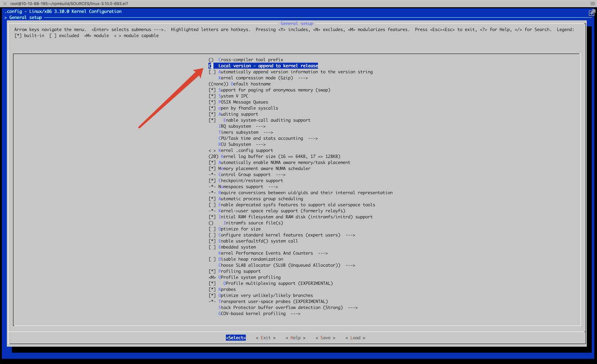Open GCOV-based kernel profiling submenu

259,314
